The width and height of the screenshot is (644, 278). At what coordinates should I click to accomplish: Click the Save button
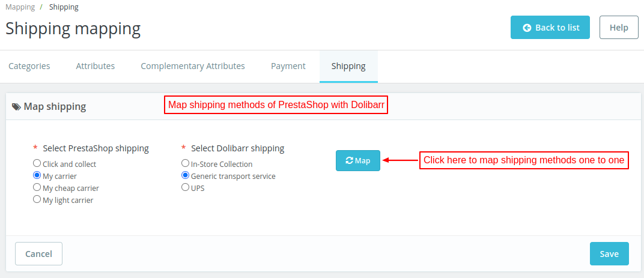click(x=609, y=254)
